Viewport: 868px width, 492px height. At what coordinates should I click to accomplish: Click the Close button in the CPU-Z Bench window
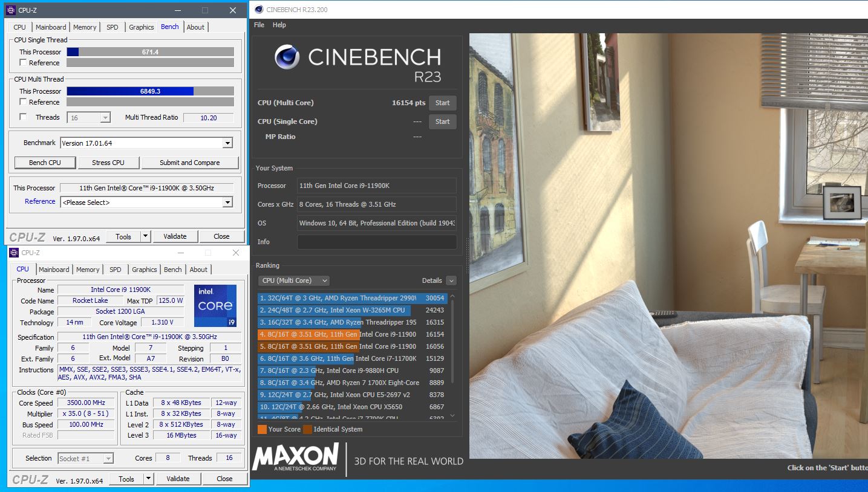(221, 236)
